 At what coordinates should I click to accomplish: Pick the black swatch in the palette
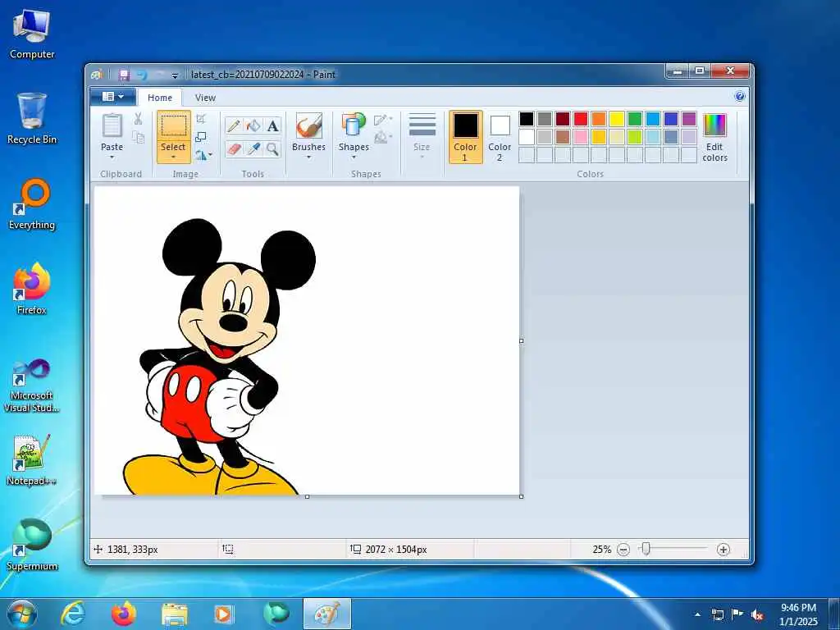tap(527, 119)
